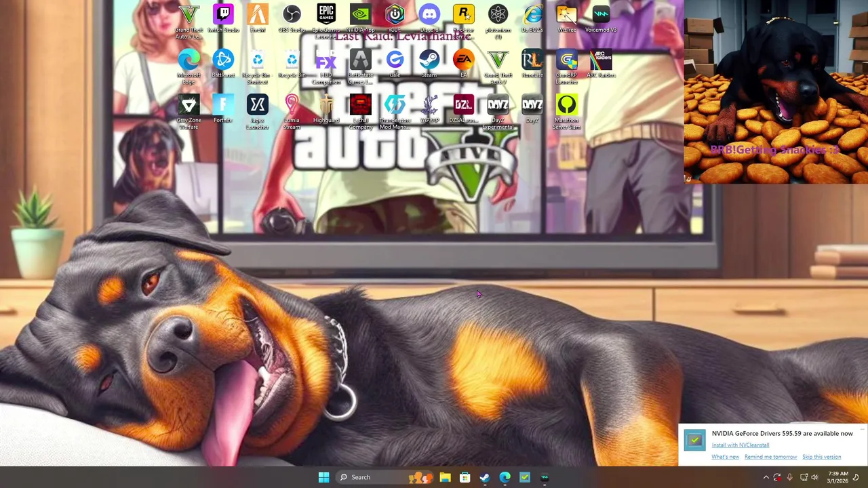Select Gray Zone Warfare desktop icon
The width and height of the screenshot is (868, 488).
pos(189,112)
